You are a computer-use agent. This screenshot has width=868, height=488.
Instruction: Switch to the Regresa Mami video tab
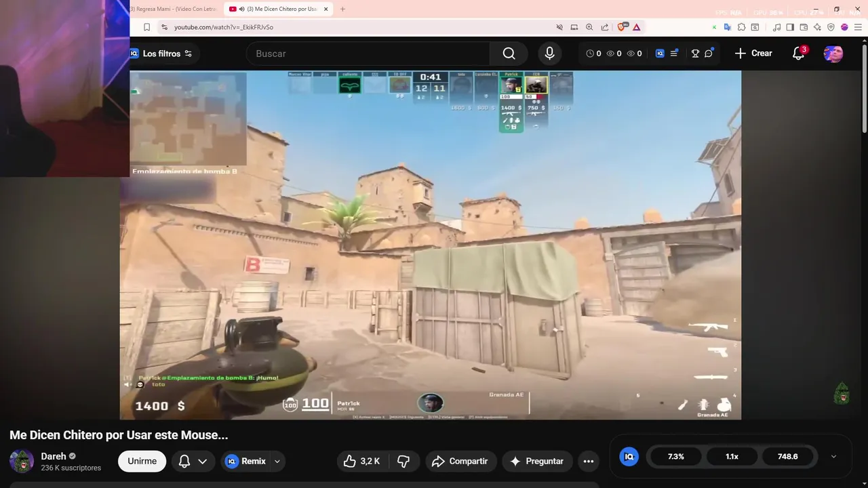point(175,9)
